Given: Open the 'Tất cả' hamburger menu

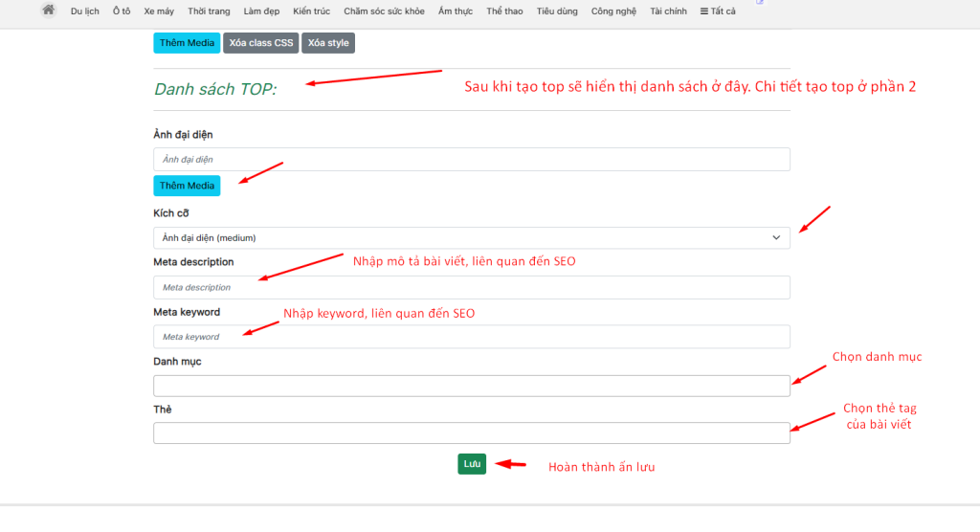Looking at the screenshot, I should pyautogui.click(x=717, y=11).
